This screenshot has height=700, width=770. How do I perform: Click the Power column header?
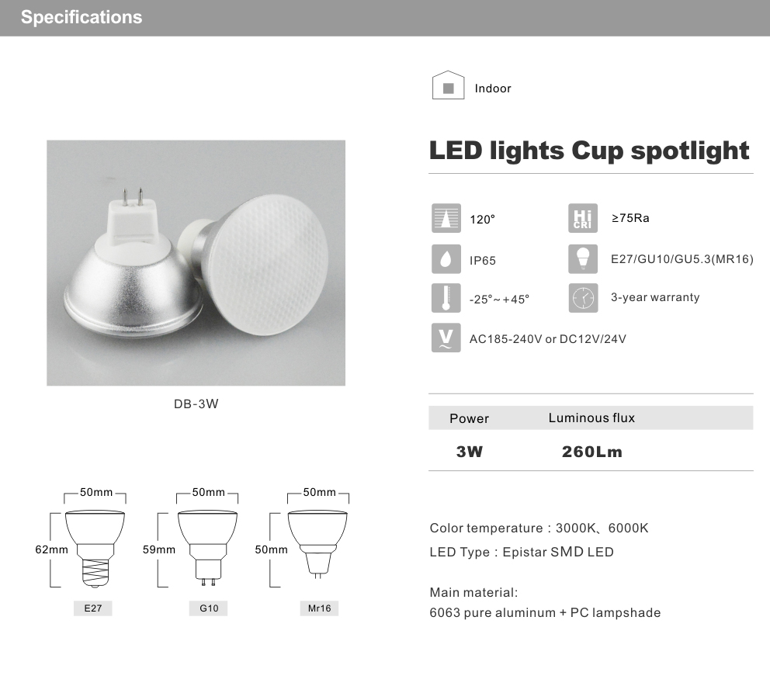coord(469,418)
